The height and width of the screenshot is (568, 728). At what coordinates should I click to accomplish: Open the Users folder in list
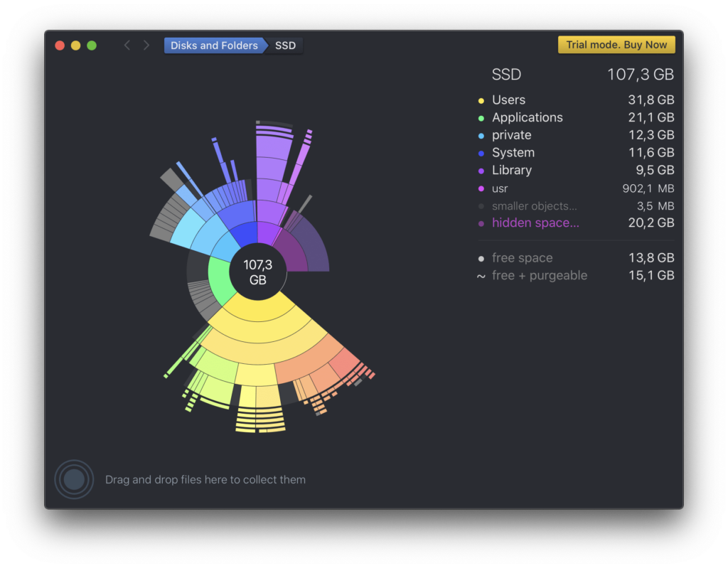(x=508, y=100)
